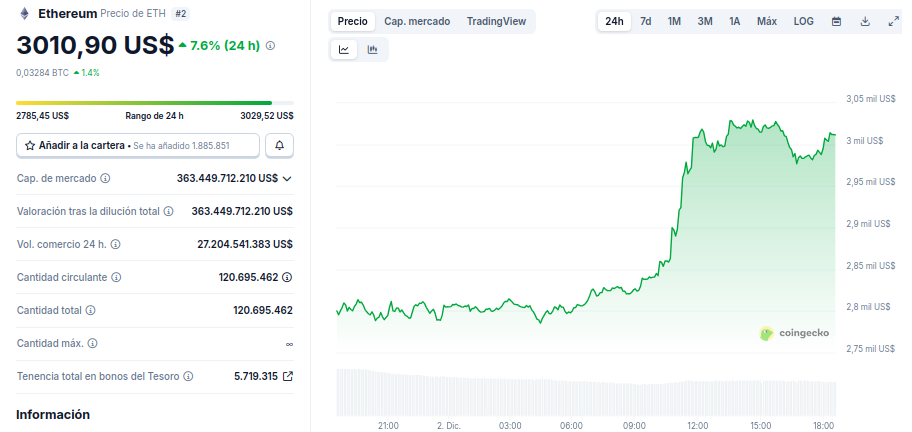The height and width of the screenshot is (432, 912).
Task: Show info about Cantidad circulante value
Action: [287, 277]
